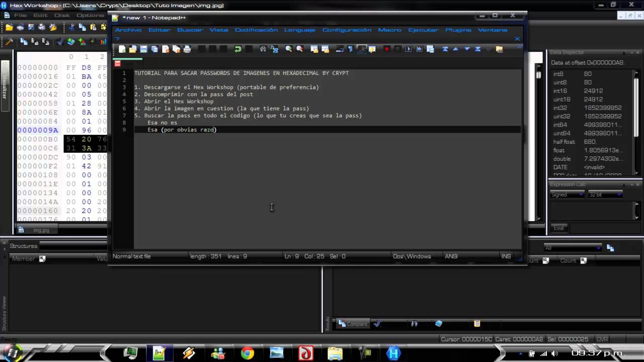Open Hex Workshop File menu
The width and height of the screenshot is (644, 362).
[x=21, y=15]
